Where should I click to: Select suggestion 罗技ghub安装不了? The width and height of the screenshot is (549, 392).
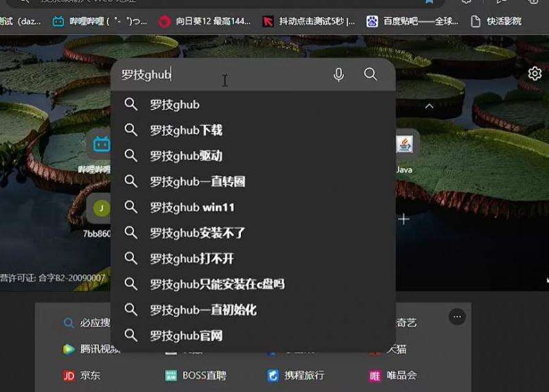coord(253,233)
